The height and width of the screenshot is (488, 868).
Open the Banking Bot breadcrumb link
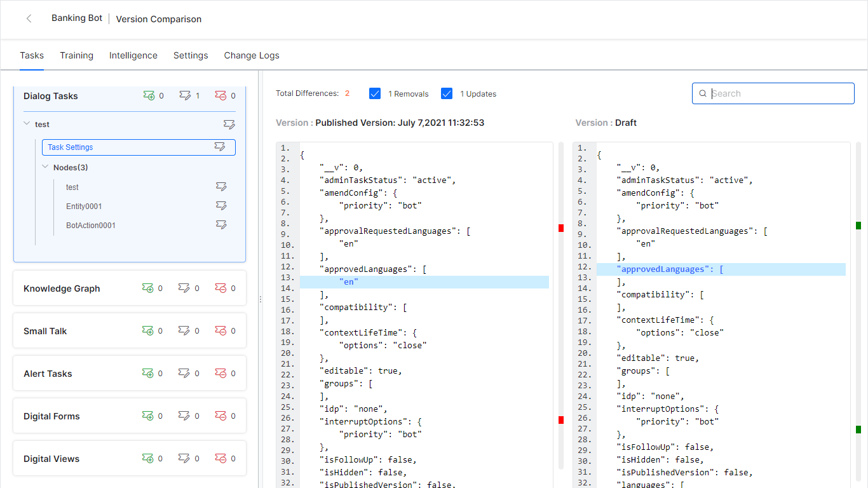(x=76, y=18)
